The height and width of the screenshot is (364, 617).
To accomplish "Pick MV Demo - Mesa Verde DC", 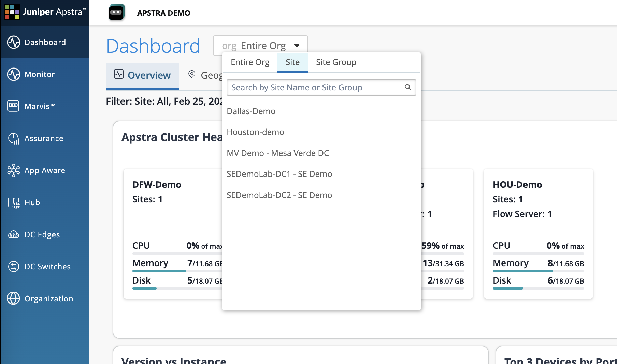I will pyautogui.click(x=277, y=153).
